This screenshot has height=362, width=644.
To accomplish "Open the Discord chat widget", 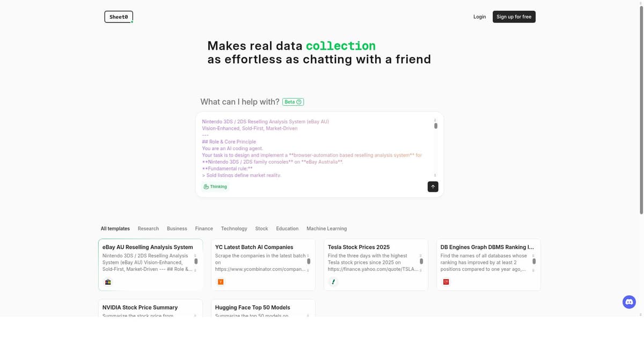I will (x=628, y=301).
